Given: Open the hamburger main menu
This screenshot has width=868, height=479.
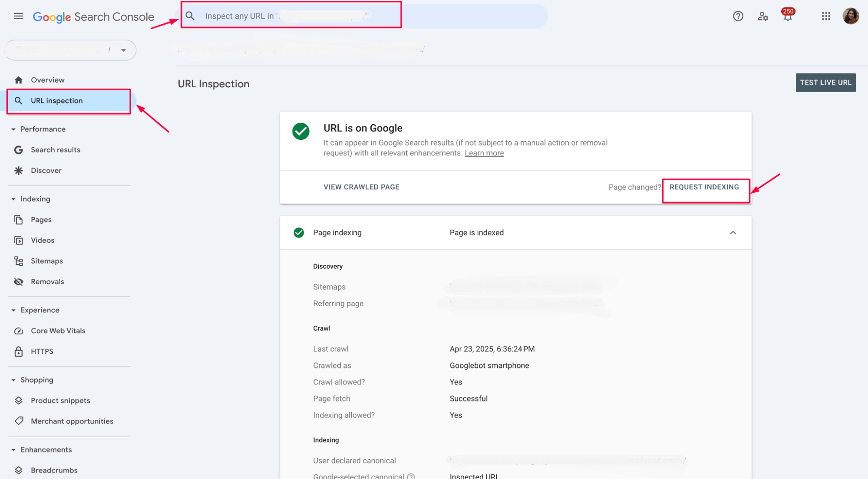Looking at the screenshot, I should pos(18,17).
